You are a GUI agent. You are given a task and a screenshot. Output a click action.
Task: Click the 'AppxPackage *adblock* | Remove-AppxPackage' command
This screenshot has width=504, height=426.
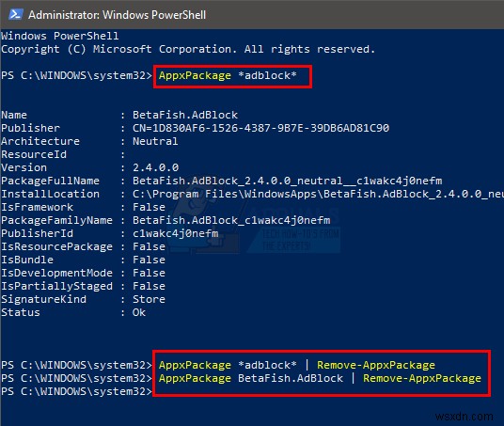[297, 365]
